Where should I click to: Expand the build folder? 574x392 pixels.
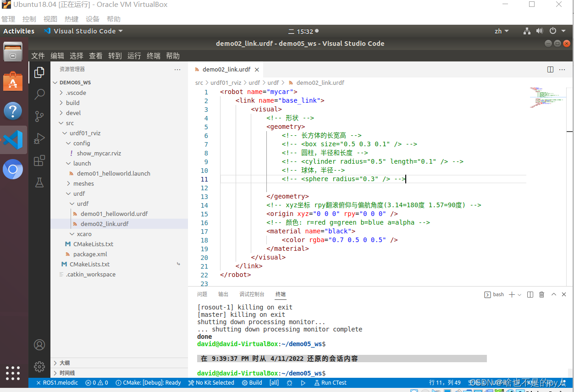click(119, 103)
